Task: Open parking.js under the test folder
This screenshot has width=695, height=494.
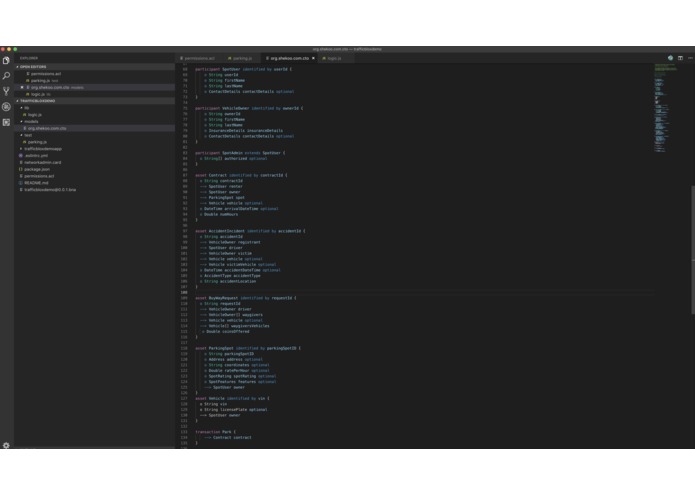Action: click(37, 142)
